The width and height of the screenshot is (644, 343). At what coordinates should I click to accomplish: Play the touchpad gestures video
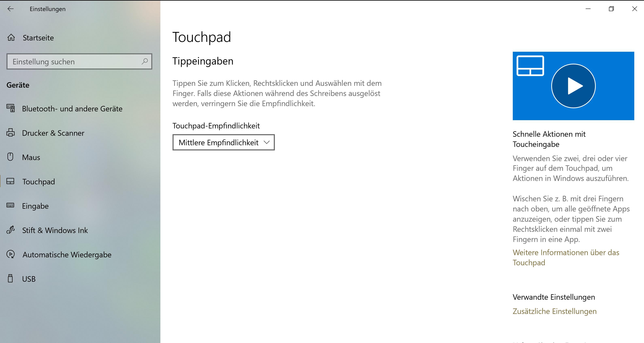(x=573, y=86)
